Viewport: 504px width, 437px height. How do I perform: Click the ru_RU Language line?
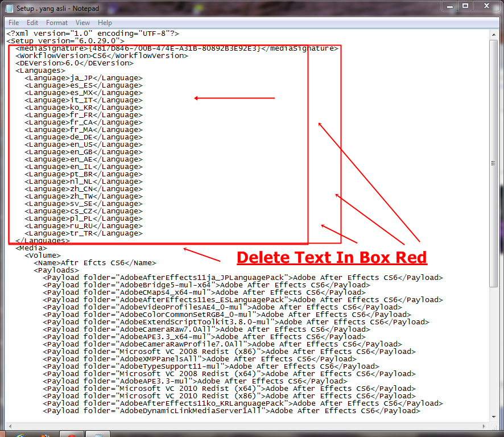tap(83, 226)
